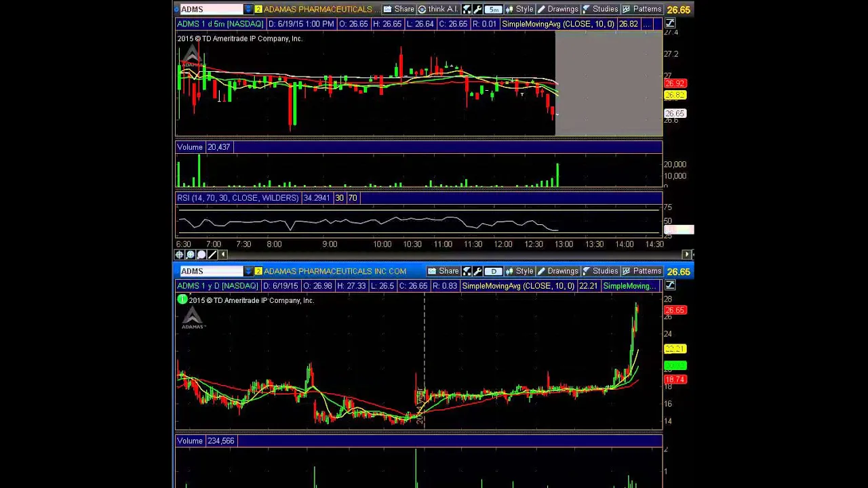The image size is (868, 488).
Task: Click the RSI value 34.2941
Action: point(317,198)
